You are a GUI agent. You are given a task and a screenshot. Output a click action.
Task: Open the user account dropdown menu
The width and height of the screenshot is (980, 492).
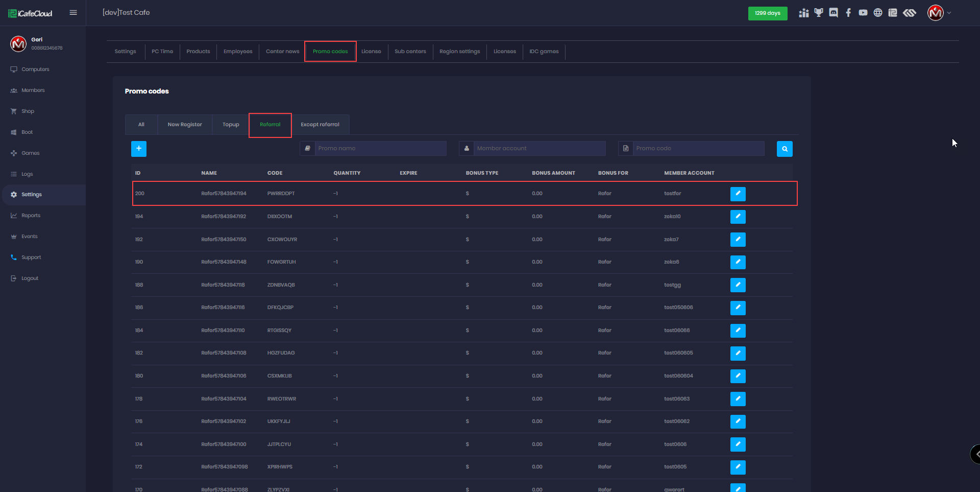coord(939,13)
